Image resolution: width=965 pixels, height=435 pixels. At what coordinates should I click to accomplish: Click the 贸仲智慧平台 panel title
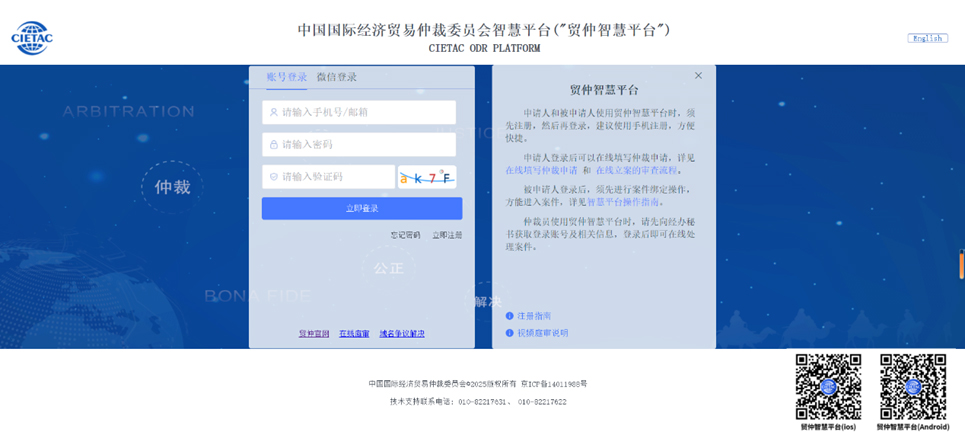point(604,90)
